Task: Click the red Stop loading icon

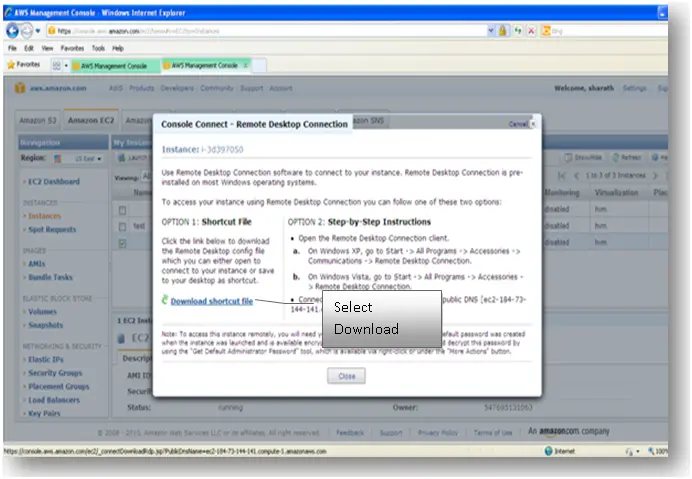Action: pyautogui.click(x=531, y=30)
